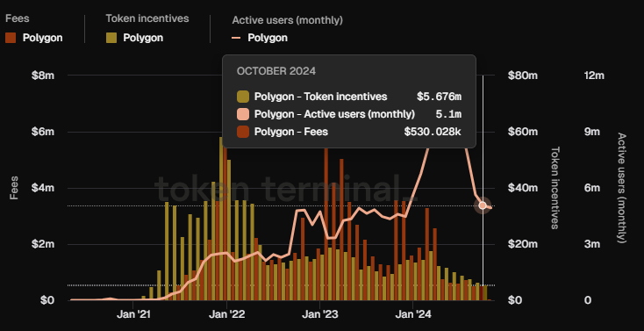Click the $60m Token incentives axis label
Image resolution: width=644 pixels, height=331 pixels.
[522, 132]
